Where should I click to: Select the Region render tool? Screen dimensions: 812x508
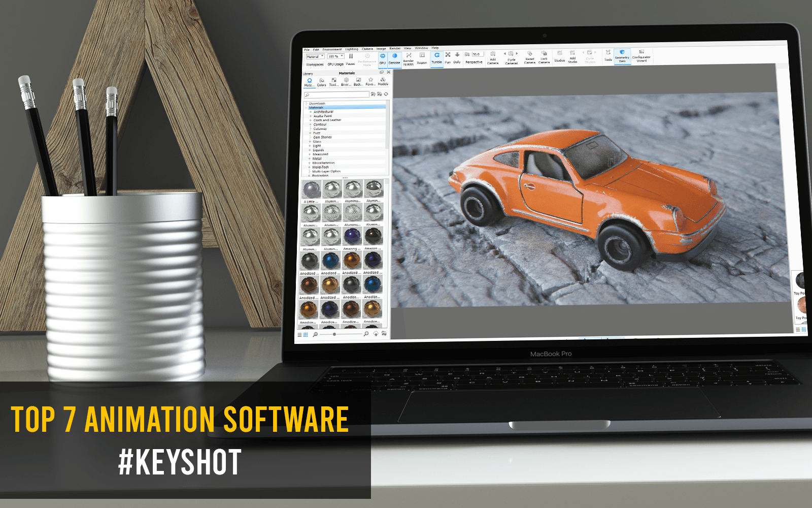[x=422, y=58]
